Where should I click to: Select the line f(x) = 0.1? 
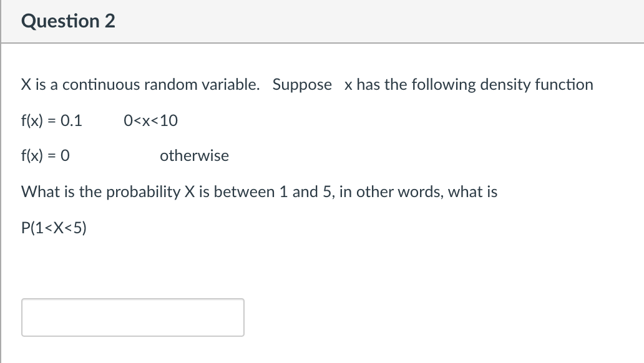pyautogui.click(x=52, y=120)
